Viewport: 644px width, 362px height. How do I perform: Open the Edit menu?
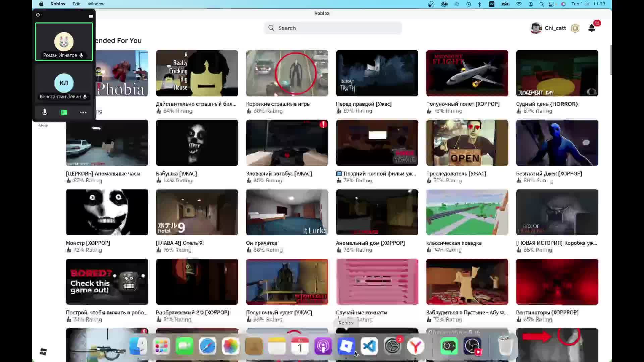(x=76, y=4)
